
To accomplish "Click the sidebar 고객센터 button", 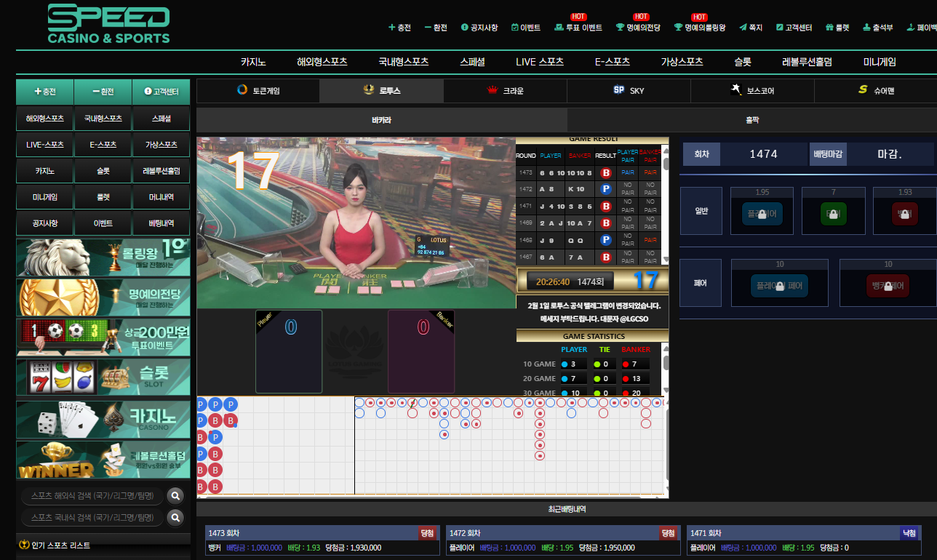I will pos(162,92).
